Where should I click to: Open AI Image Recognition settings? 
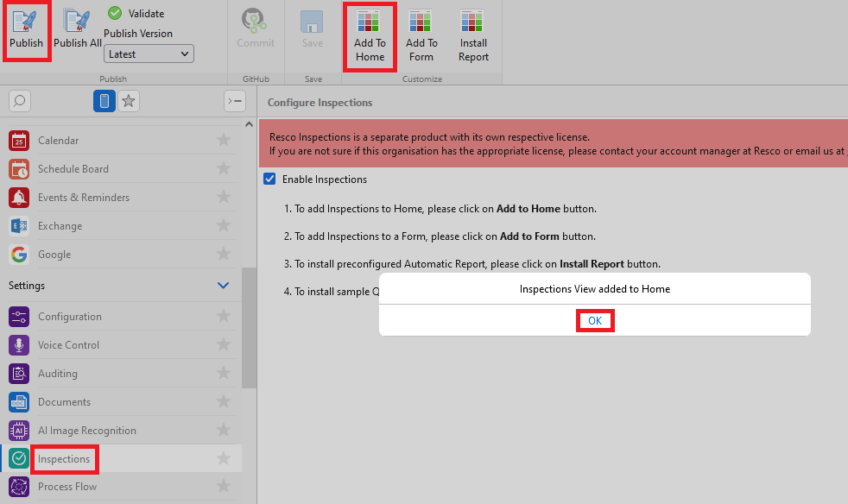pyautogui.click(x=86, y=431)
